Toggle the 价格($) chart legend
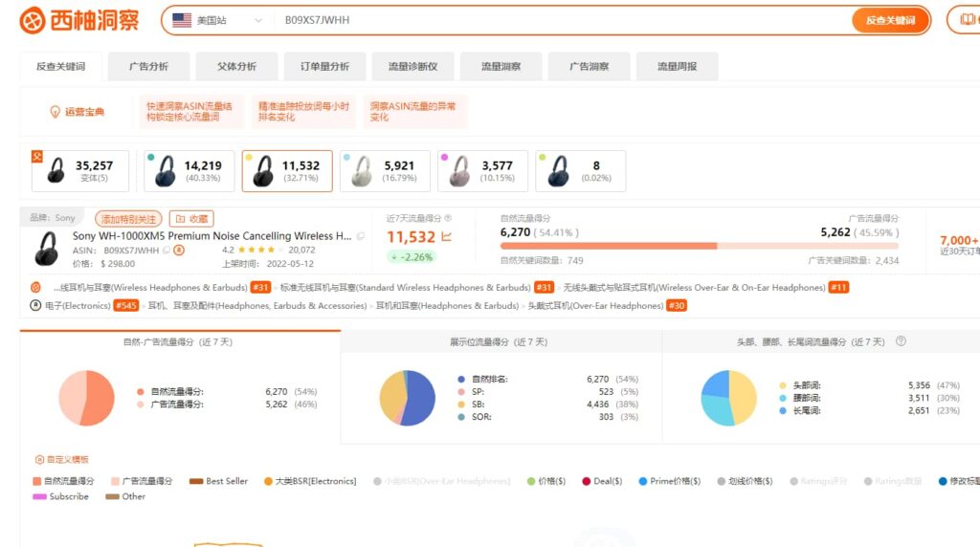The width and height of the screenshot is (980, 547). [x=546, y=481]
